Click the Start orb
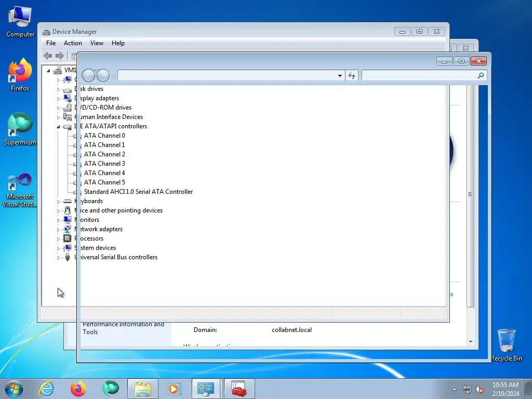 tap(14, 389)
